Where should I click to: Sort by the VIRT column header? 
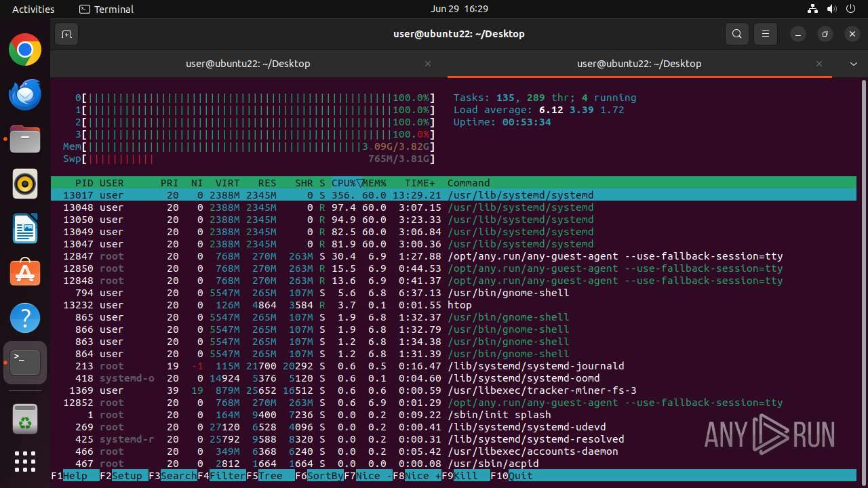click(x=228, y=183)
